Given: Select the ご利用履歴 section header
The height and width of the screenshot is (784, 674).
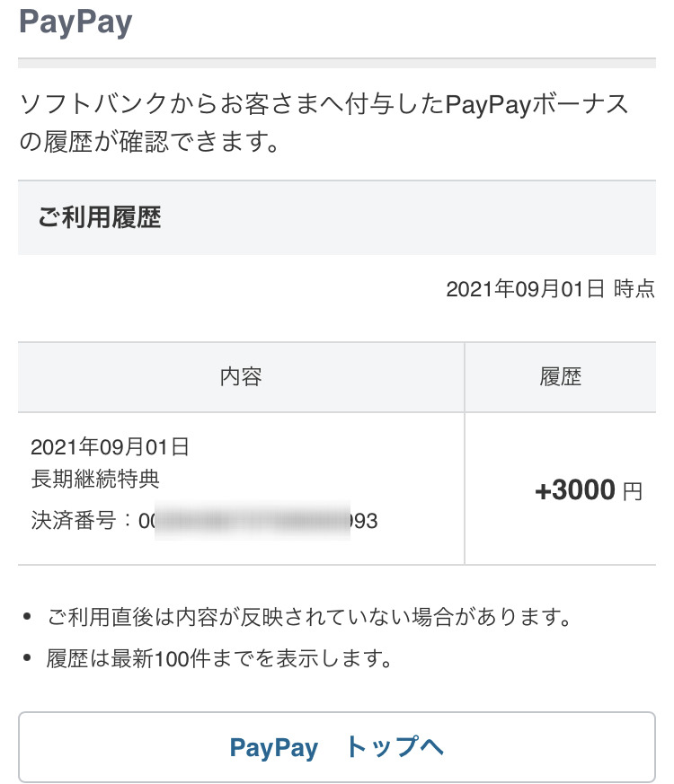Looking at the screenshot, I should click(100, 217).
